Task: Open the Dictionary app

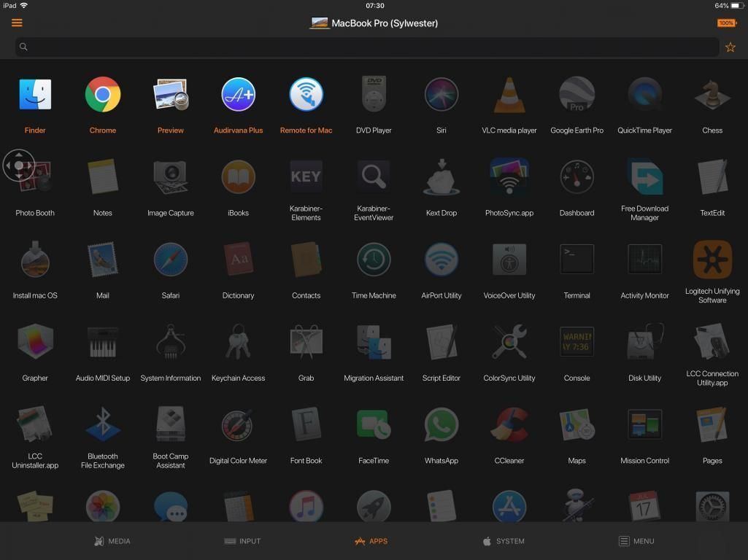Action: click(x=238, y=260)
